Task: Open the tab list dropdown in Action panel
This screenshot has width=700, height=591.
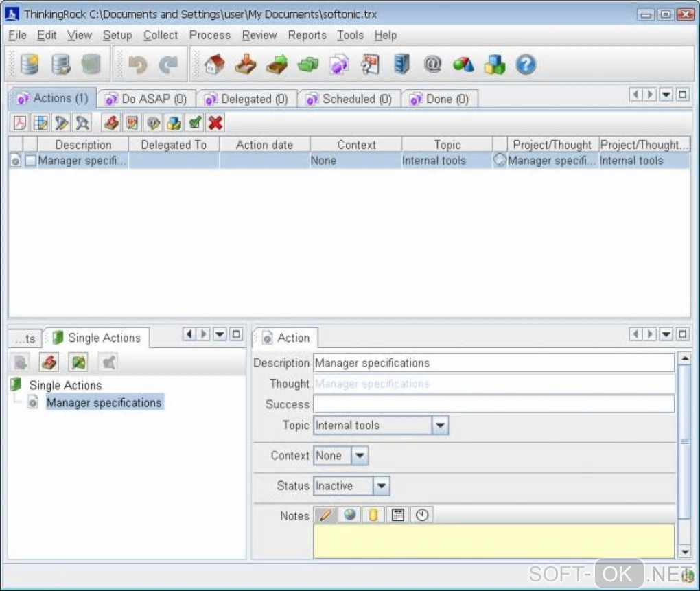Action: pos(666,334)
